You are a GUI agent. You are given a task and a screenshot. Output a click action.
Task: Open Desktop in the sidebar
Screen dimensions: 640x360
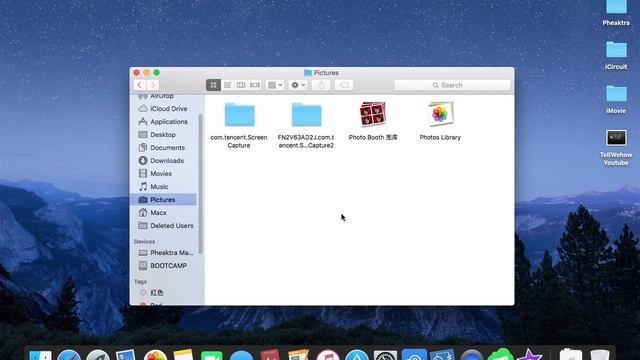tap(163, 135)
